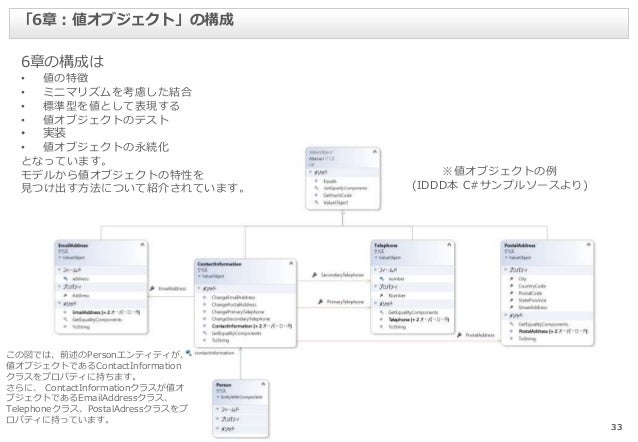The image size is (638, 442).
Task: Select the PostalAddress constructor overload entry
Action: (x=553, y=331)
